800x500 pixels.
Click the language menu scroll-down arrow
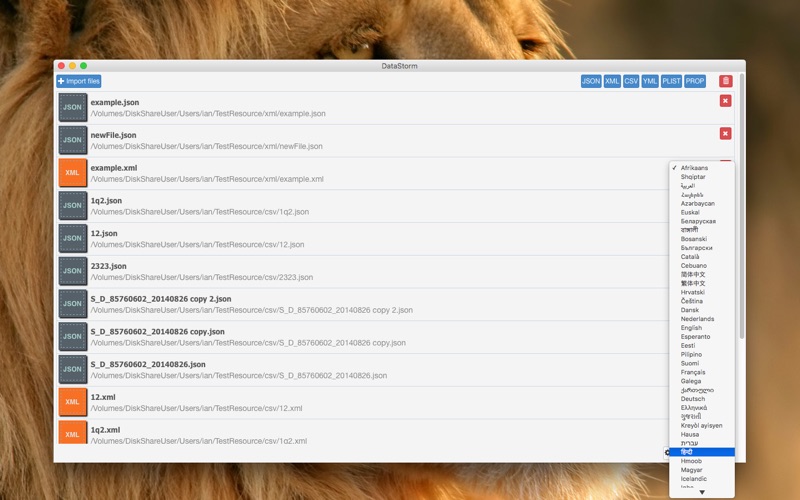click(x=702, y=492)
